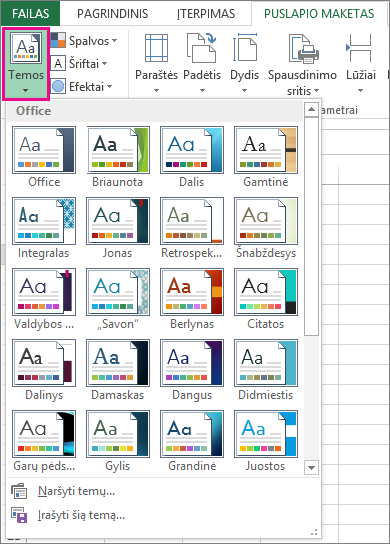Apply the Šnabždesys theme
The height and width of the screenshot is (544, 390).
click(x=266, y=228)
